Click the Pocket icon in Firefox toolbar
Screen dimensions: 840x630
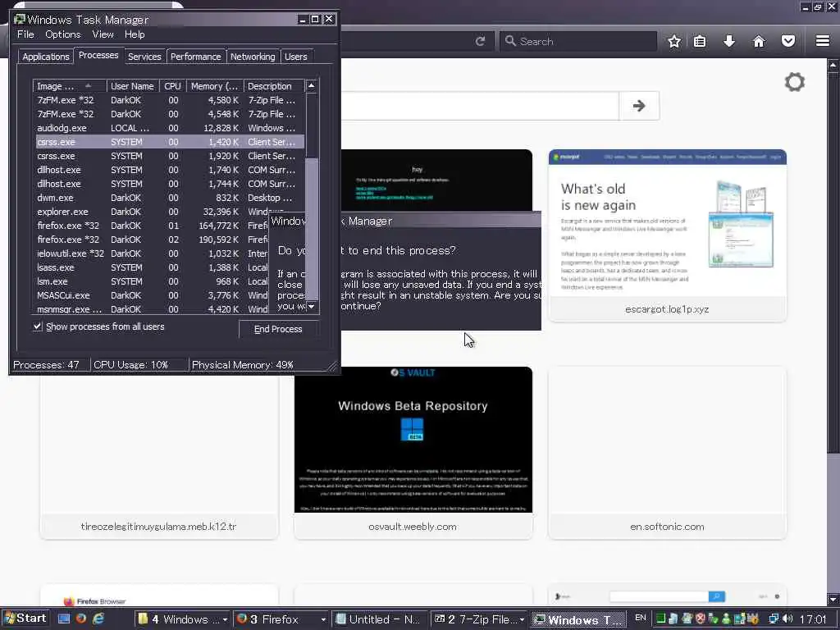click(788, 41)
